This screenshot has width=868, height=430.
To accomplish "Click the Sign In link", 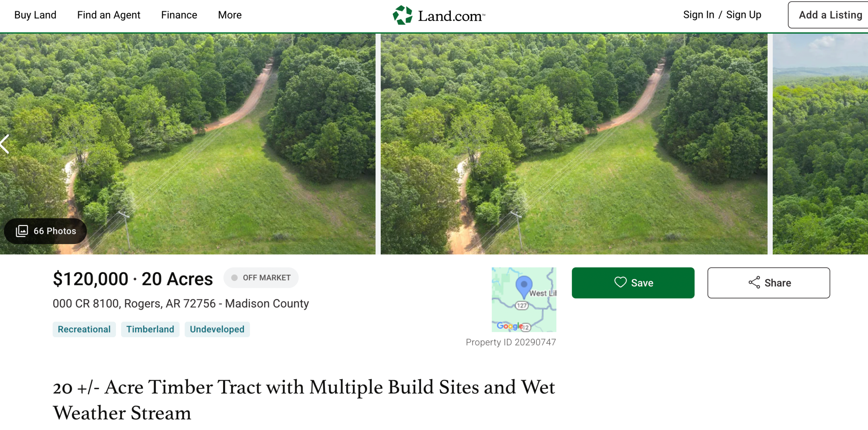I will pyautogui.click(x=698, y=15).
